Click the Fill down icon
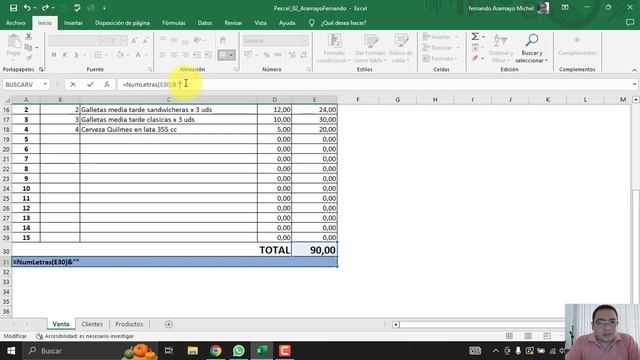Screen dimensions: 640x360 tap(476, 48)
